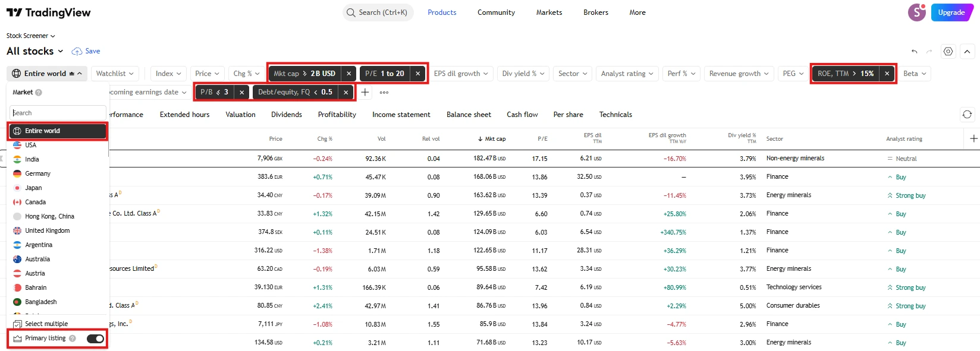Switch to the Balance sheet tab
The width and height of the screenshot is (980, 351).
coord(469,115)
